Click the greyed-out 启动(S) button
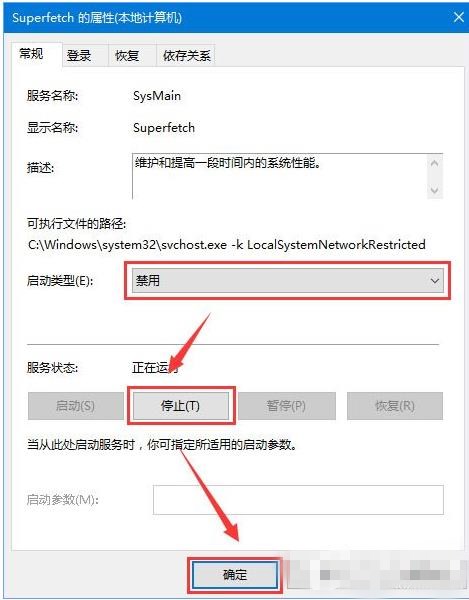Screen dimensions: 469x600 [x=75, y=406]
